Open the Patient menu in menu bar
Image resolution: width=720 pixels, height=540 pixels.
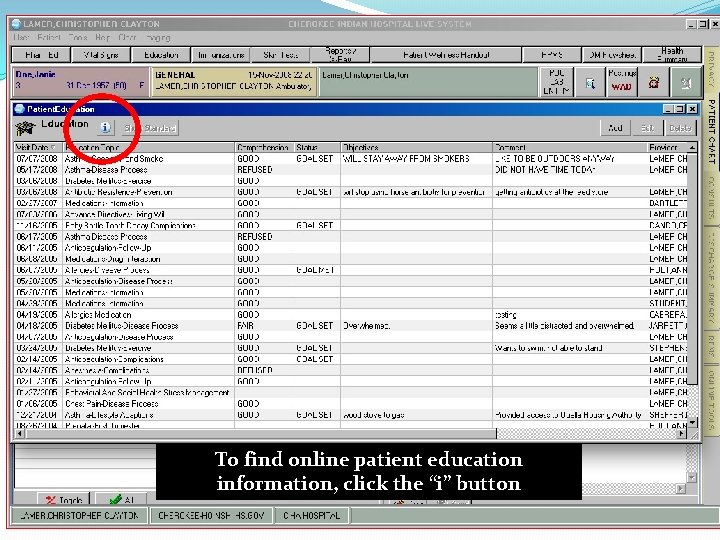click(49, 38)
